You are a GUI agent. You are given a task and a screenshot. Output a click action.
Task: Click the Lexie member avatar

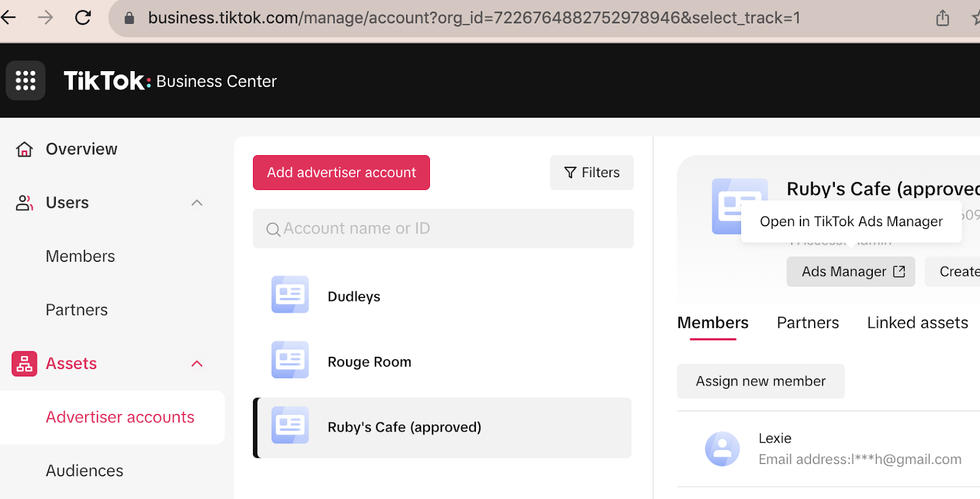point(723,449)
